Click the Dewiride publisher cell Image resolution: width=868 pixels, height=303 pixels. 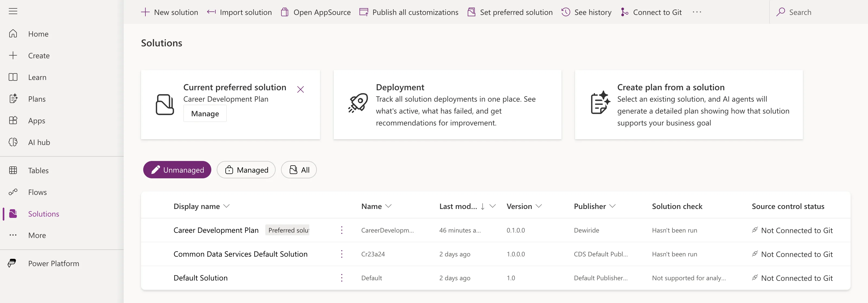(x=586, y=230)
